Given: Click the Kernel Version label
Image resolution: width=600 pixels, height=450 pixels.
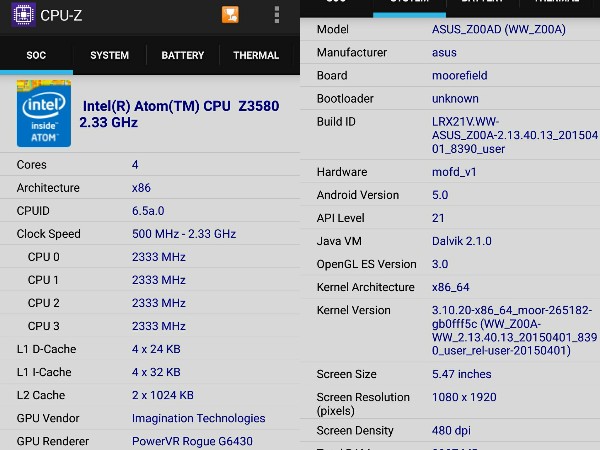Looking at the screenshot, I should pos(354,310).
